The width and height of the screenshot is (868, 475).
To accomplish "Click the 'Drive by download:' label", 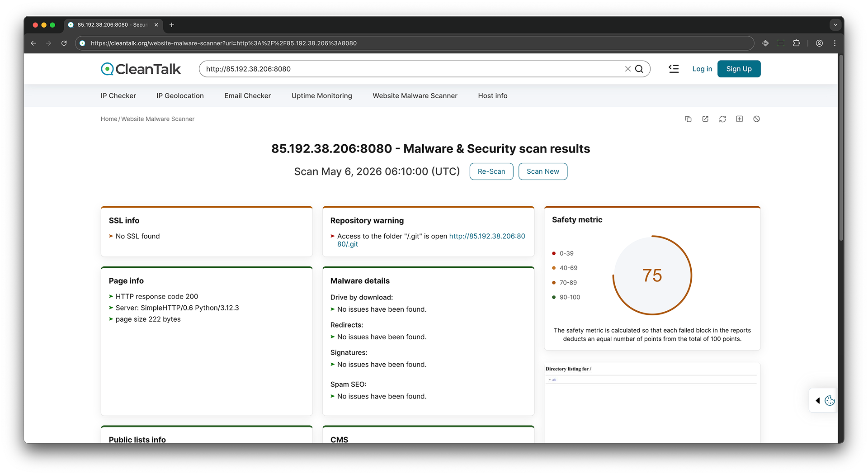I will click(x=362, y=297).
